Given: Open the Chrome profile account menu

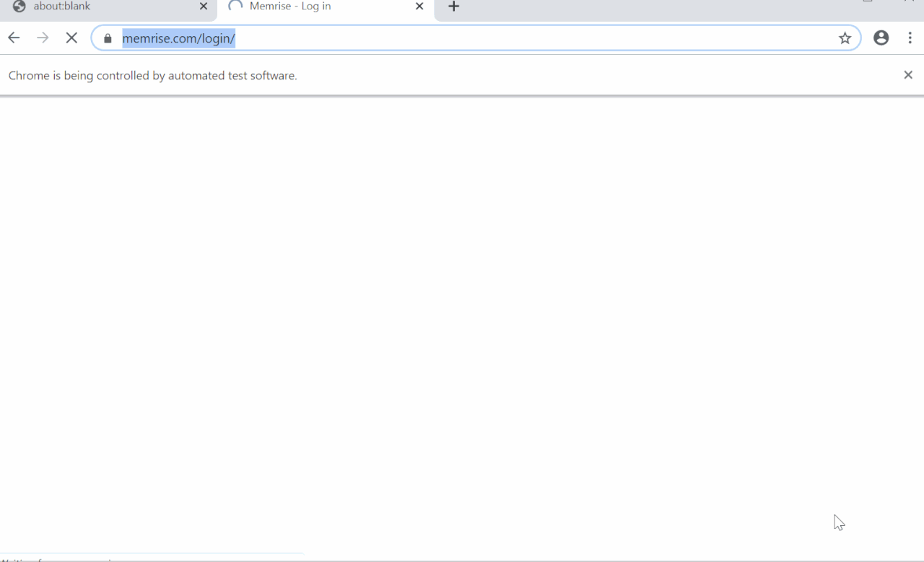Looking at the screenshot, I should (881, 38).
